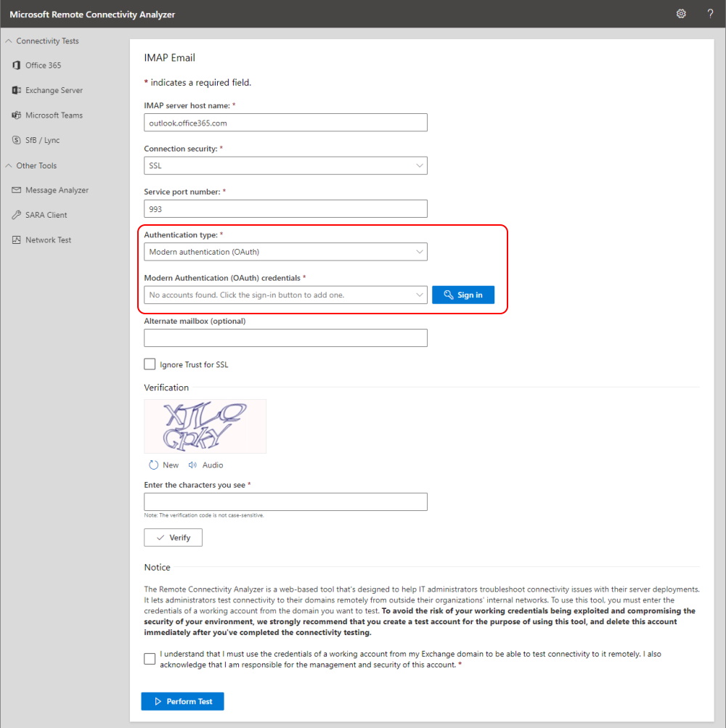Click the Verify button
The height and width of the screenshot is (728, 726).
click(x=173, y=537)
